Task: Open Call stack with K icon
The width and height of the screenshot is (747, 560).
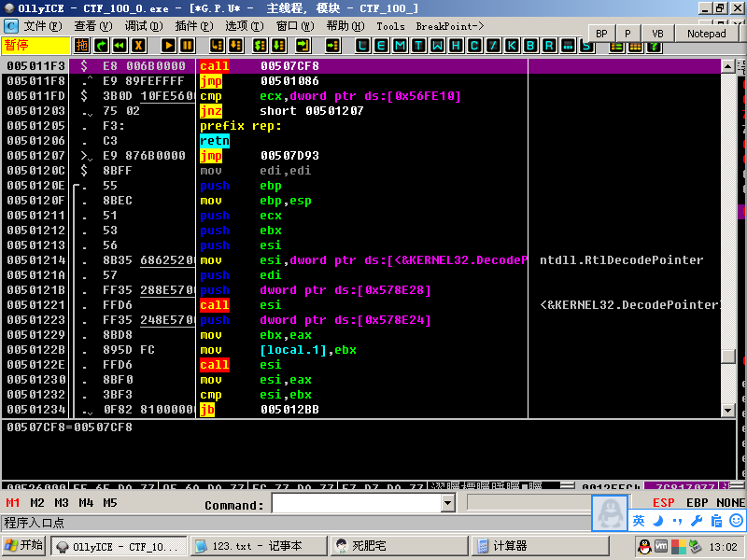Action: (512, 45)
